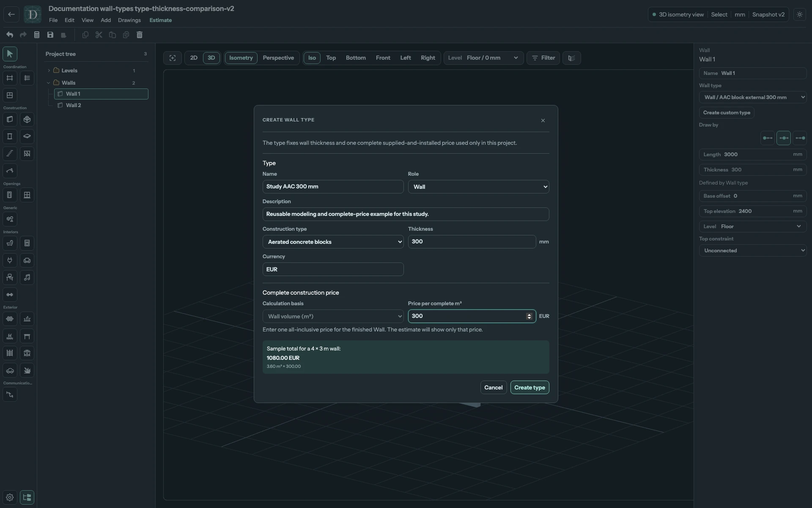Select the column construction tool
812x508 pixels.
[x=10, y=136]
